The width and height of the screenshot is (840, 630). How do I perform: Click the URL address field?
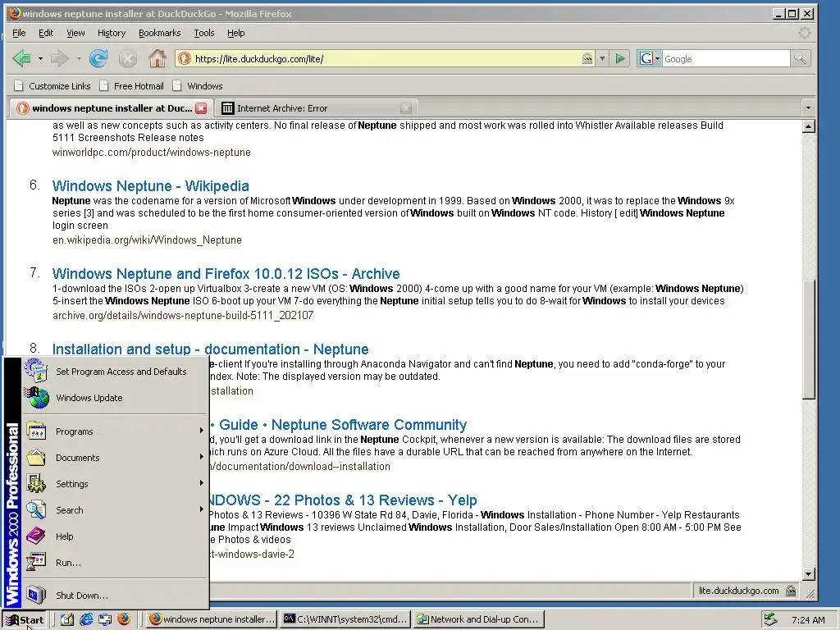387,58
